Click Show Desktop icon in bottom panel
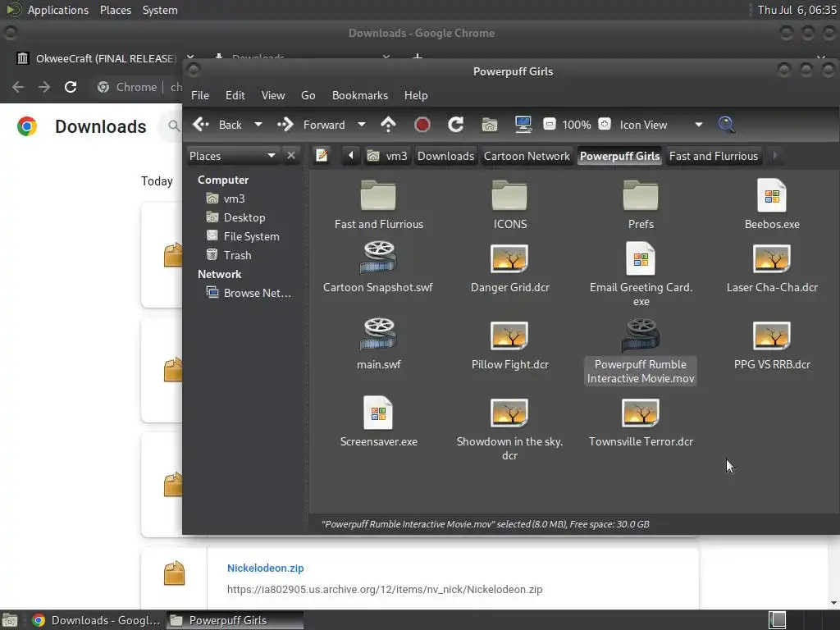 click(x=10, y=620)
